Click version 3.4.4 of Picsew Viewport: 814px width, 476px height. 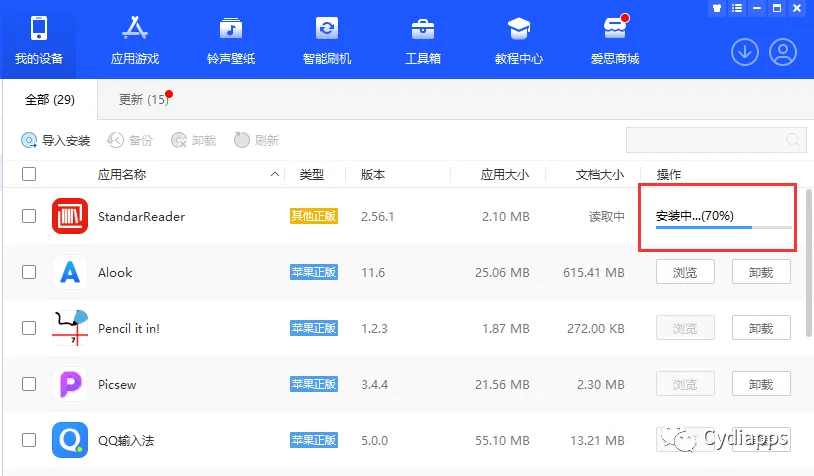[374, 385]
